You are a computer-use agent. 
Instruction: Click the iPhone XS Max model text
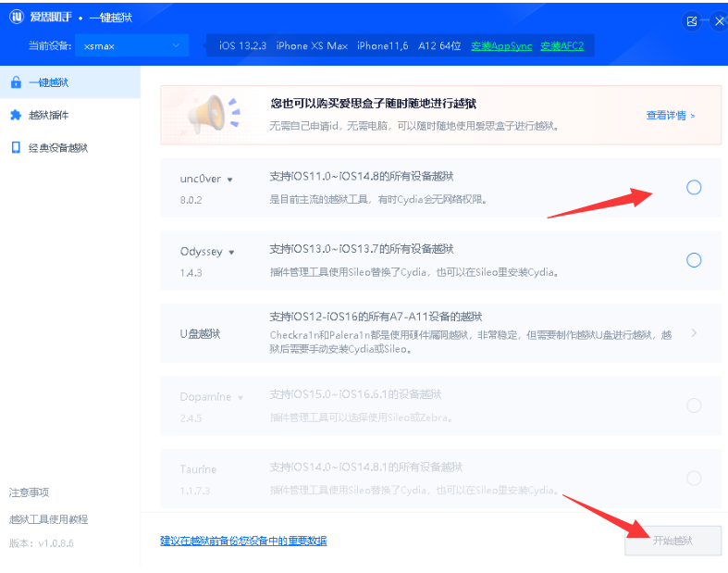312,45
